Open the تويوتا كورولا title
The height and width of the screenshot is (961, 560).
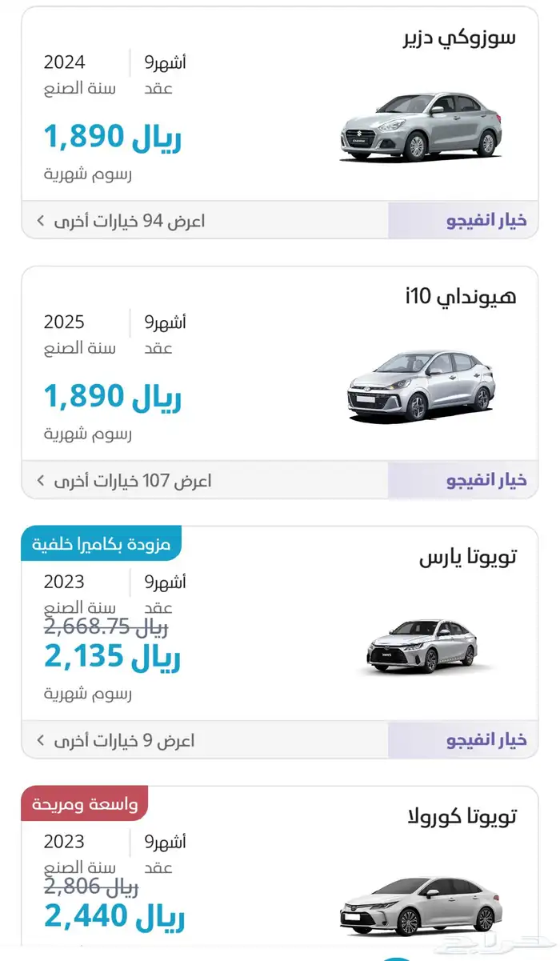[x=462, y=817]
